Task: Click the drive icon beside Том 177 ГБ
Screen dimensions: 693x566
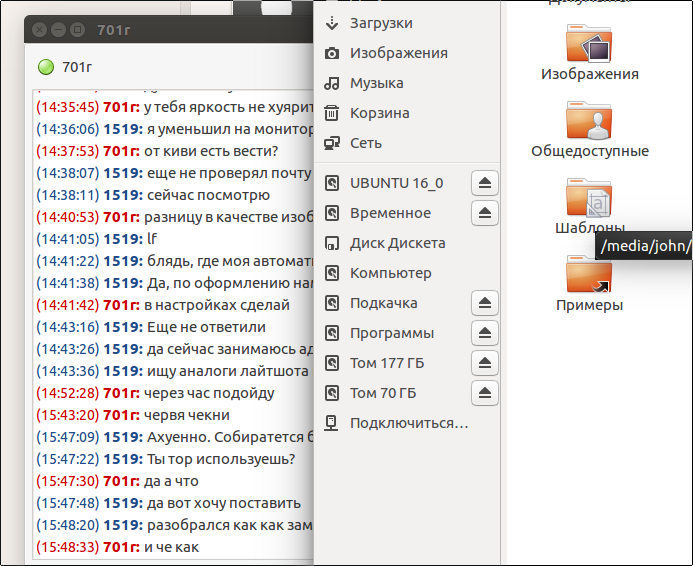Action: click(332, 363)
